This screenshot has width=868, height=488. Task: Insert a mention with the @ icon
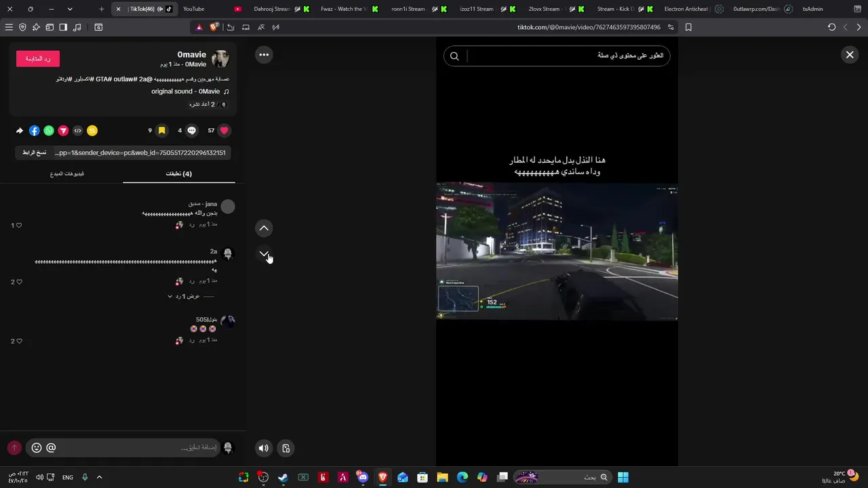click(x=51, y=448)
